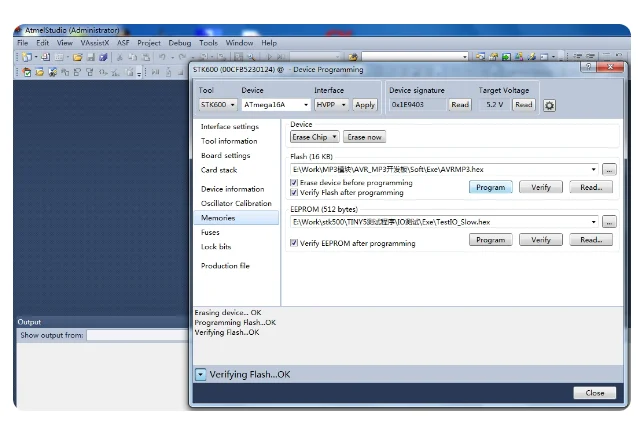Click the EEPROM Verify button
638x423 pixels.
(540, 240)
